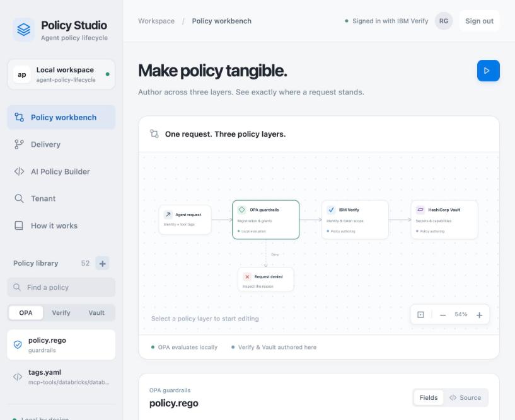Click the Policy Studio stacked-layers logo
The height and width of the screenshot is (420, 515).
[24, 30]
